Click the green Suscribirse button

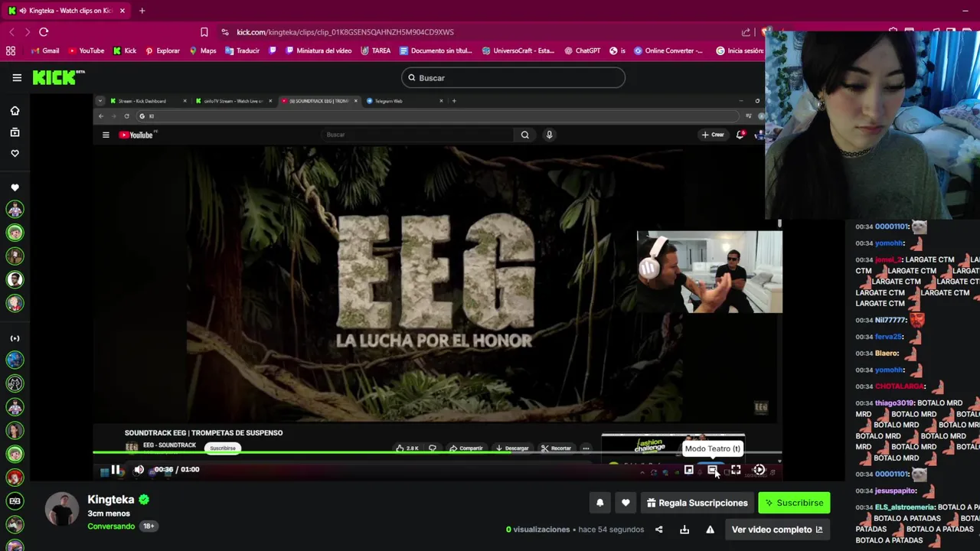click(x=794, y=503)
